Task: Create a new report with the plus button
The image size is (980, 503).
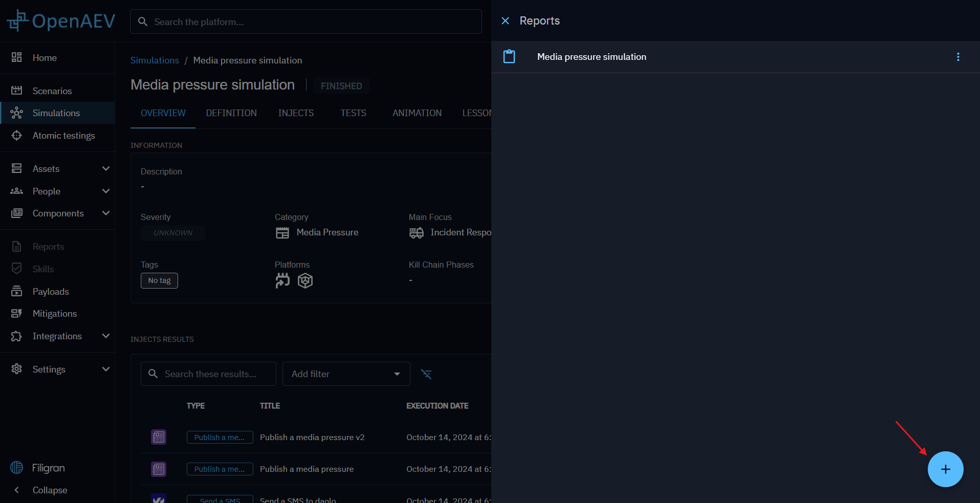Action: [x=945, y=469]
